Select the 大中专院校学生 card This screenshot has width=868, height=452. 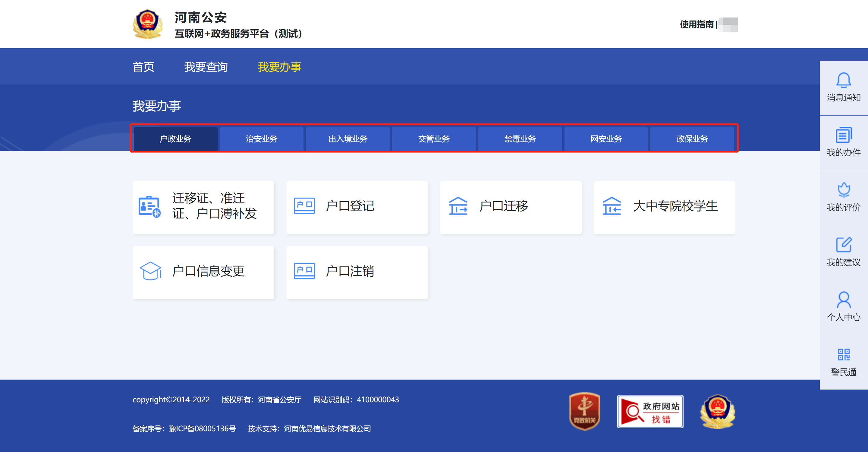(664, 207)
